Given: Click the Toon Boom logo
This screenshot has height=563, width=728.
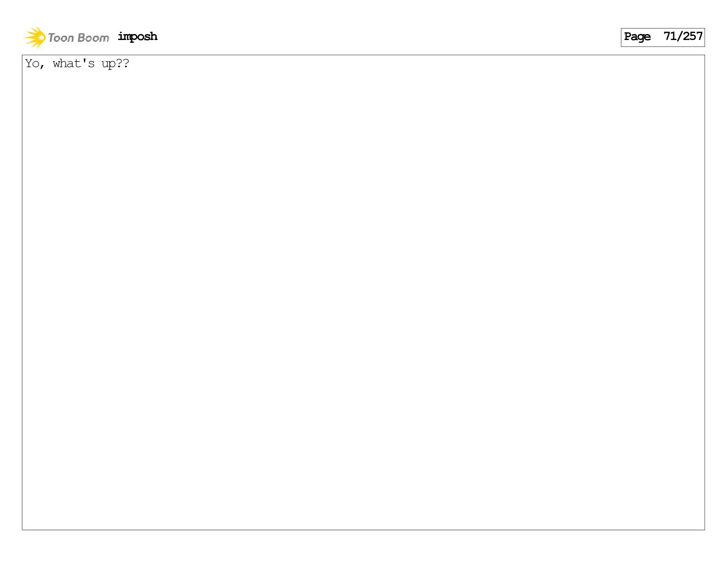Looking at the screenshot, I should point(67,37).
